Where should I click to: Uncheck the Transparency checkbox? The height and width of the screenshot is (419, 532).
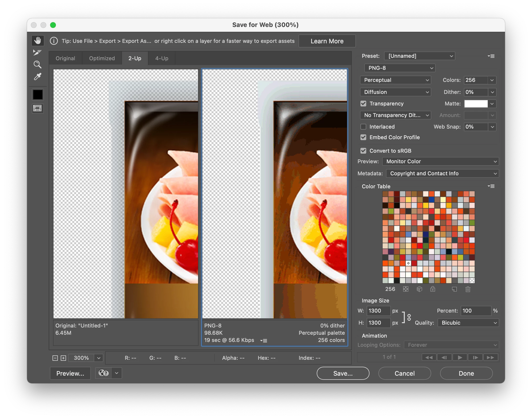[x=363, y=104]
